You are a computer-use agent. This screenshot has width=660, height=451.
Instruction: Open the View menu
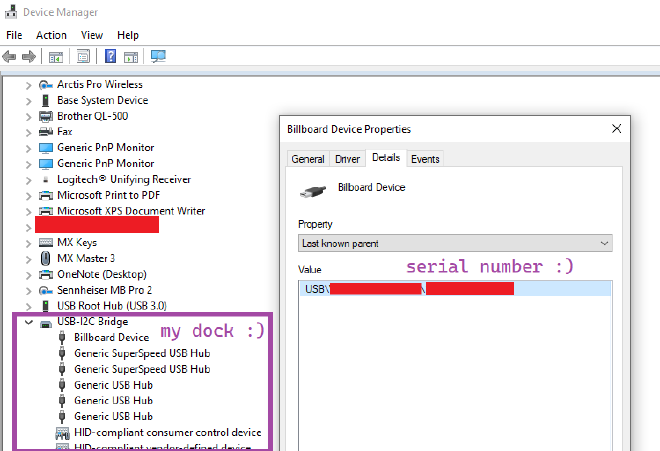pos(92,35)
